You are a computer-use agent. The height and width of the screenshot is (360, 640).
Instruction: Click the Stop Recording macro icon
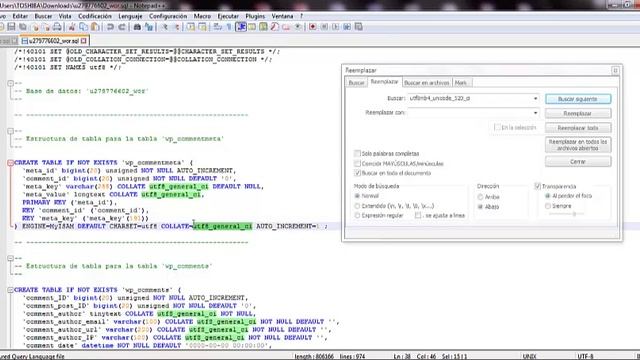(324, 27)
